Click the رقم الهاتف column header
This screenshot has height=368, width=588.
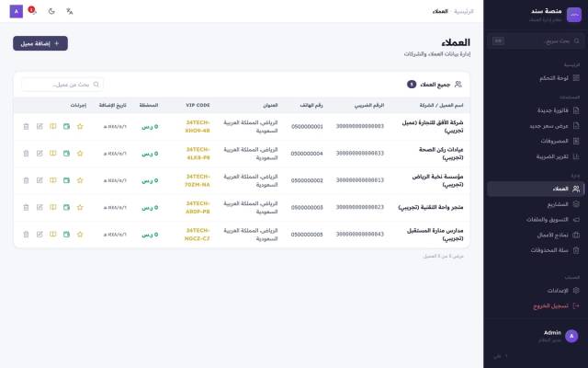[x=311, y=106]
